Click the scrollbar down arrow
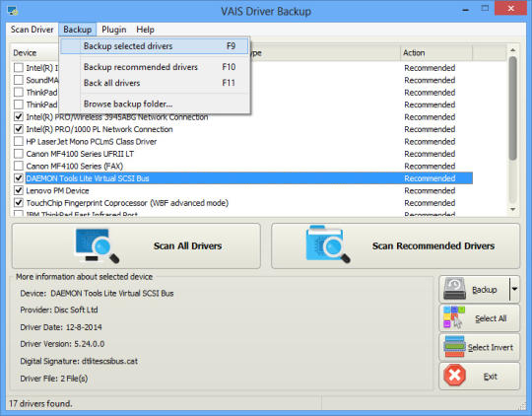Viewport: 532px width, 416px height. click(512, 210)
